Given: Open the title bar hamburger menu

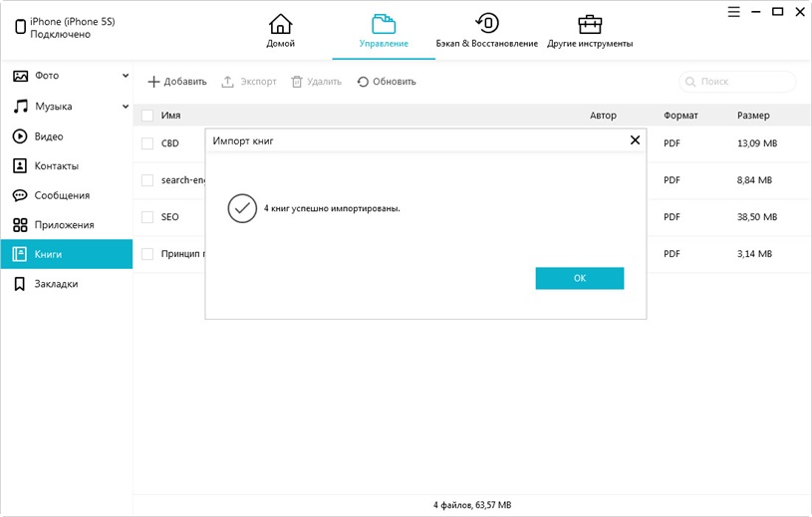Looking at the screenshot, I should [x=732, y=12].
